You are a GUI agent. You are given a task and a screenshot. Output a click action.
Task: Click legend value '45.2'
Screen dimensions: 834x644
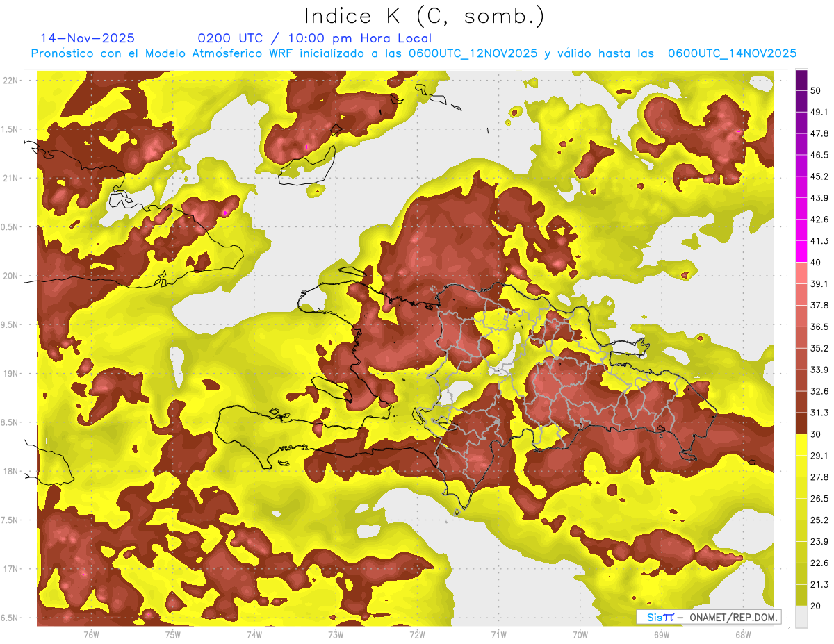pos(819,176)
